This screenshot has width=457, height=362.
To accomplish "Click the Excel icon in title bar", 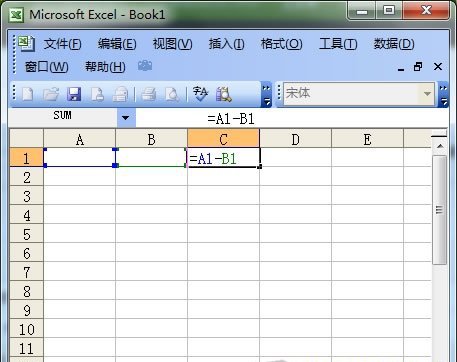I will 16,15.
